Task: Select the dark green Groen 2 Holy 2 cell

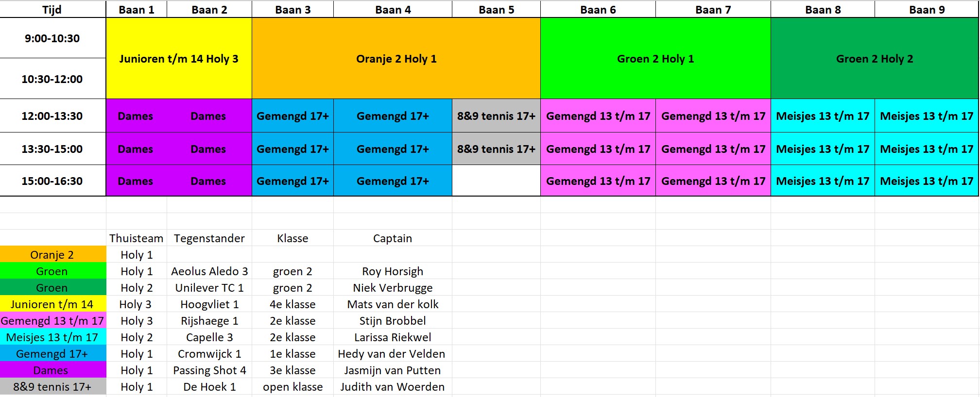Action: point(875,59)
